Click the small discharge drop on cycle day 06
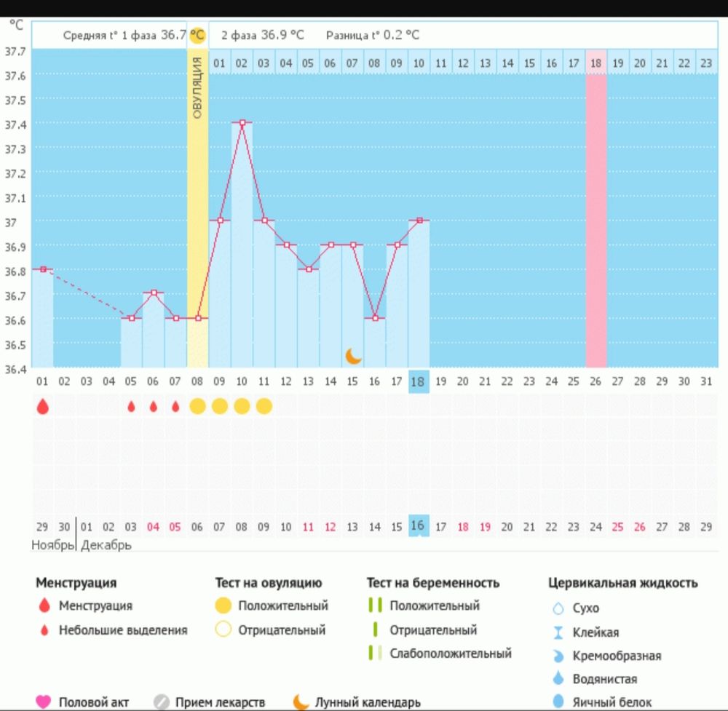This screenshot has height=711, width=728. pyautogui.click(x=153, y=407)
